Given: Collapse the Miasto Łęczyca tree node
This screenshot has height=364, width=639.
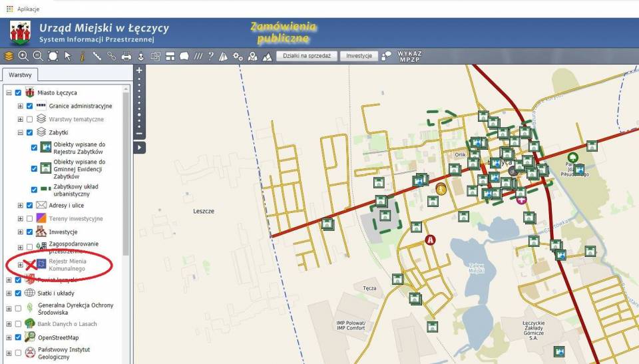Looking at the screenshot, I should point(9,92).
